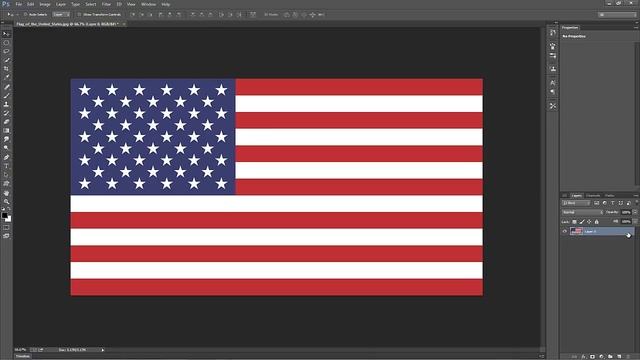Open the Fill value dropdown
The image size is (640, 360).
click(x=634, y=222)
